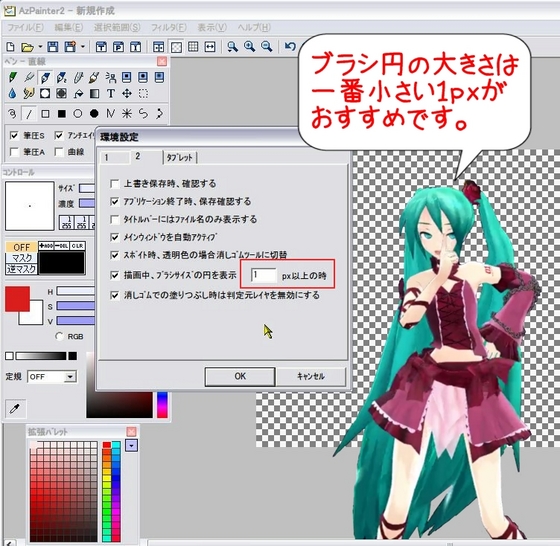
Task: Create a new file from the toolbar
Action: pyautogui.click(x=11, y=46)
